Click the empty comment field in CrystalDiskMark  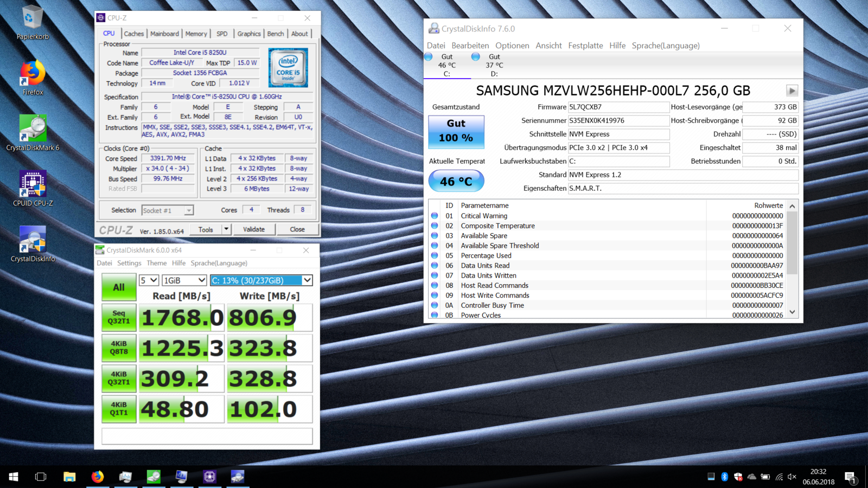pyautogui.click(x=207, y=436)
